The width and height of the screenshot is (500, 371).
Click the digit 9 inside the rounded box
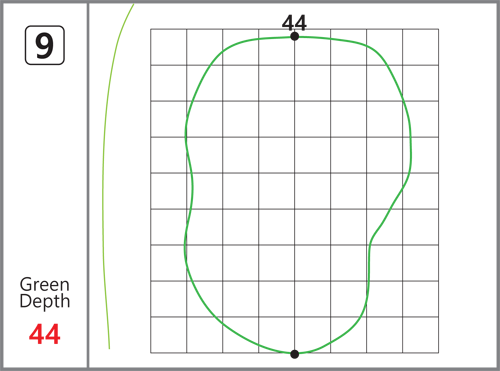click(x=44, y=46)
